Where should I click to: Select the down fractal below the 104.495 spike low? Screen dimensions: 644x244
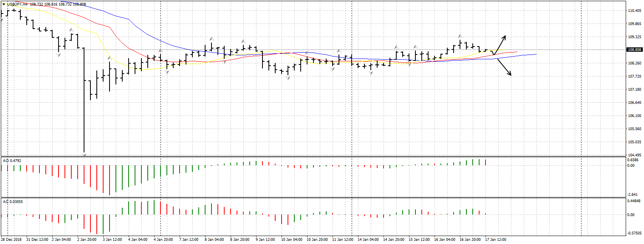[84, 154]
